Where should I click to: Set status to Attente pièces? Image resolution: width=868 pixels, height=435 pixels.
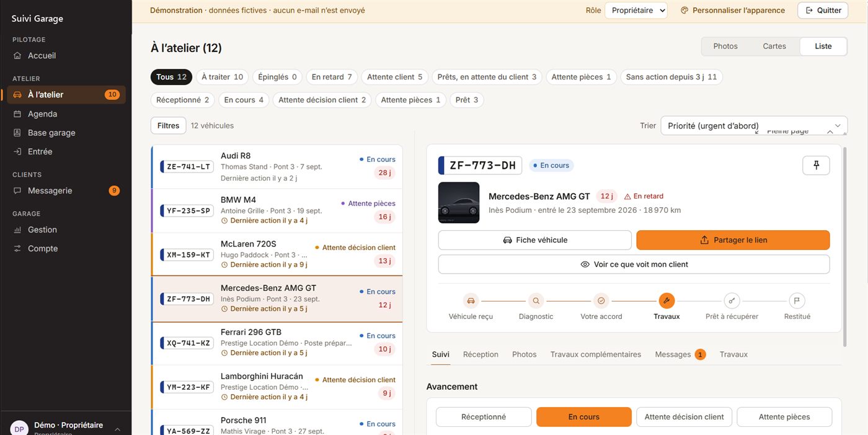pyautogui.click(x=784, y=417)
